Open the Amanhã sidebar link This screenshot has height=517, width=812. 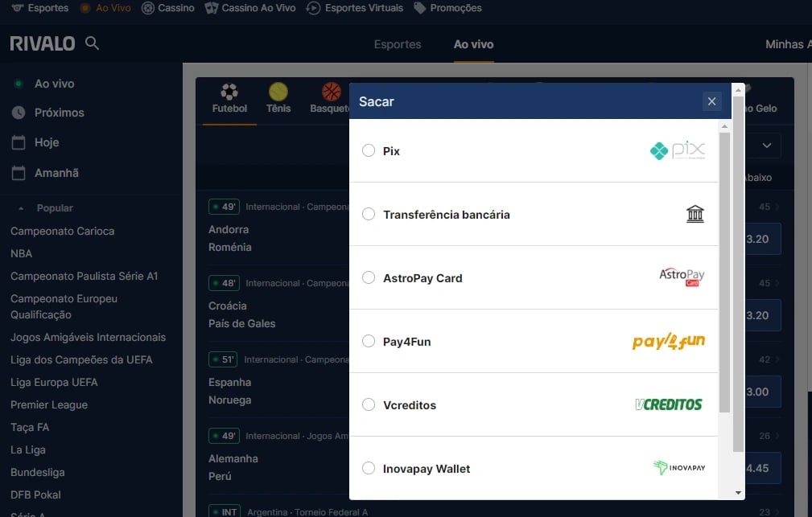tap(56, 173)
